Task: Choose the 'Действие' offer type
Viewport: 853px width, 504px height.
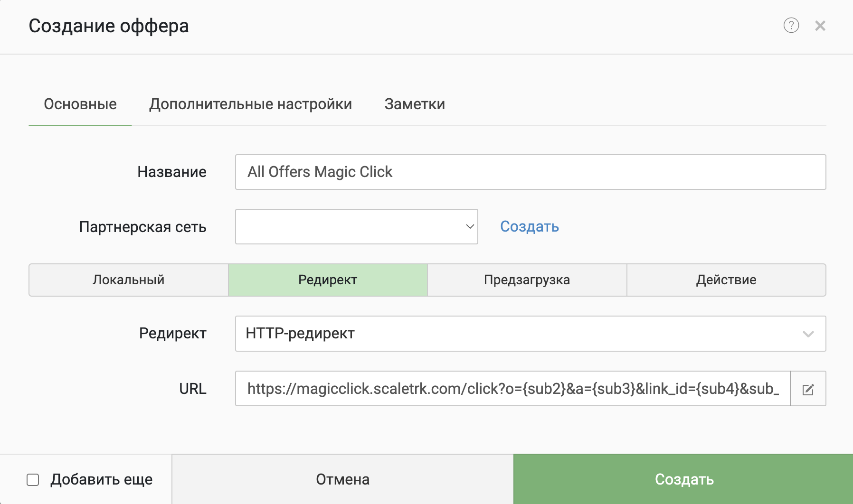Action: (x=726, y=280)
